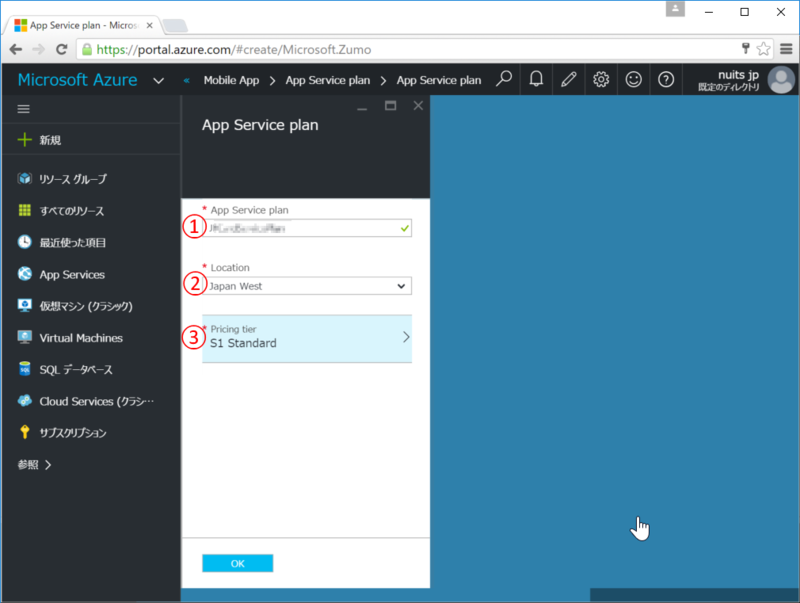Viewport: 800px width, 603px height.
Task: Click the すべてのリソース grid icon
Action: (x=24, y=210)
